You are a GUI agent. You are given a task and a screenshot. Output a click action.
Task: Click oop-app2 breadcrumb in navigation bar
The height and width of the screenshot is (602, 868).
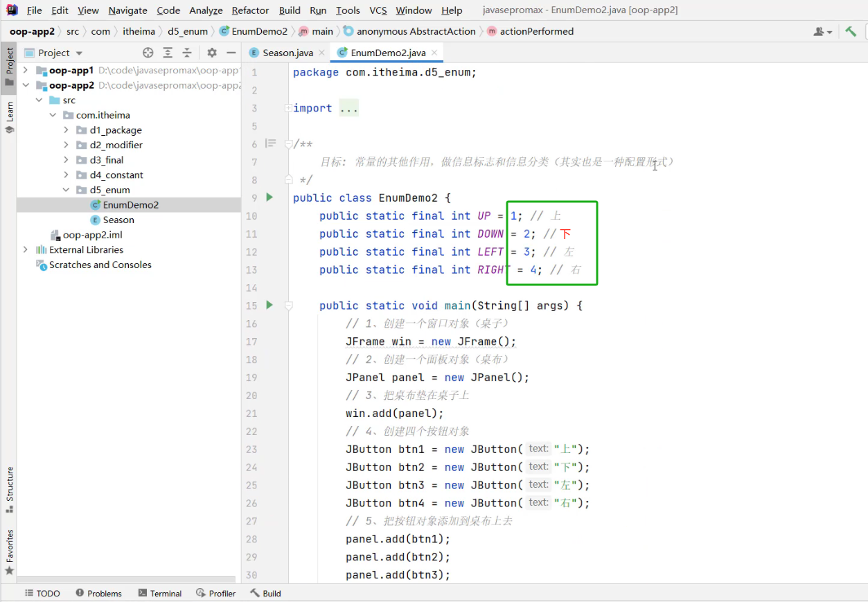pos(32,31)
